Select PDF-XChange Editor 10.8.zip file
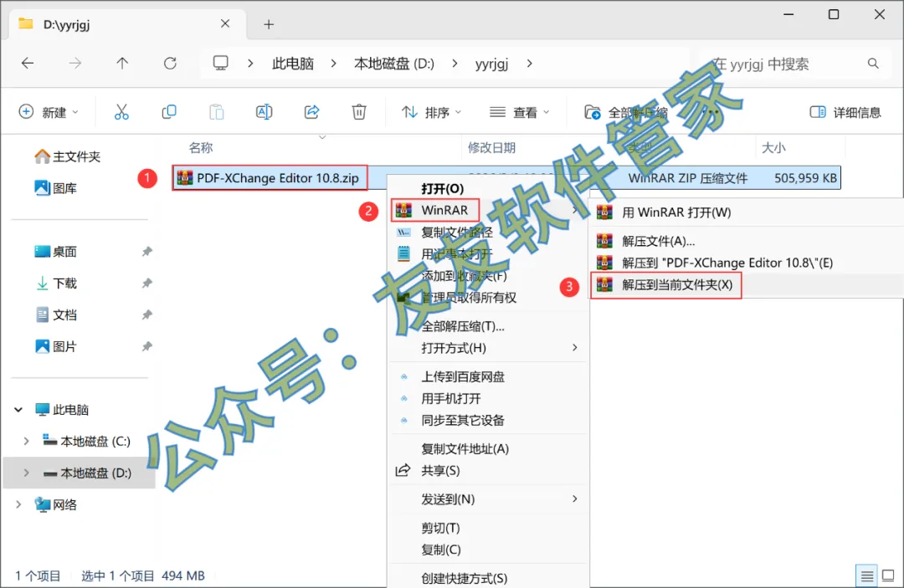This screenshot has width=904, height=588. (x=270, y=178)
